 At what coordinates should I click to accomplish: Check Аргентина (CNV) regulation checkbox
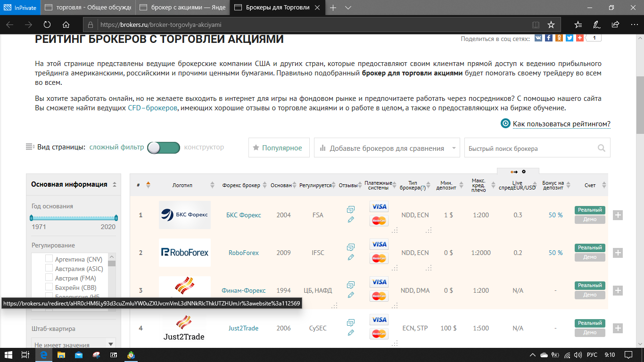click(49, 259)
